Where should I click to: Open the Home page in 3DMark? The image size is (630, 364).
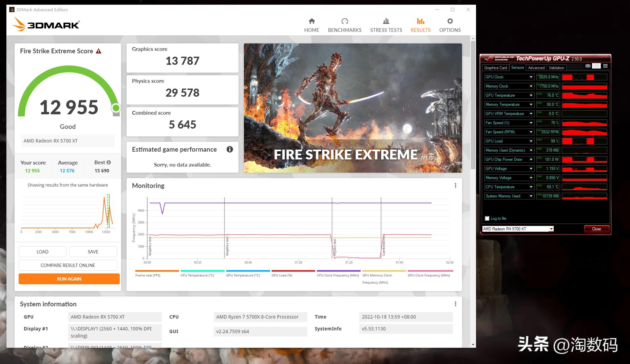312,24
